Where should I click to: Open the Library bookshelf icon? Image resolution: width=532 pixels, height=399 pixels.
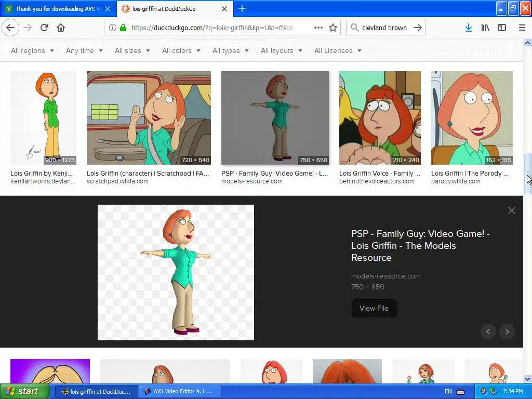[x=485, y=28]
